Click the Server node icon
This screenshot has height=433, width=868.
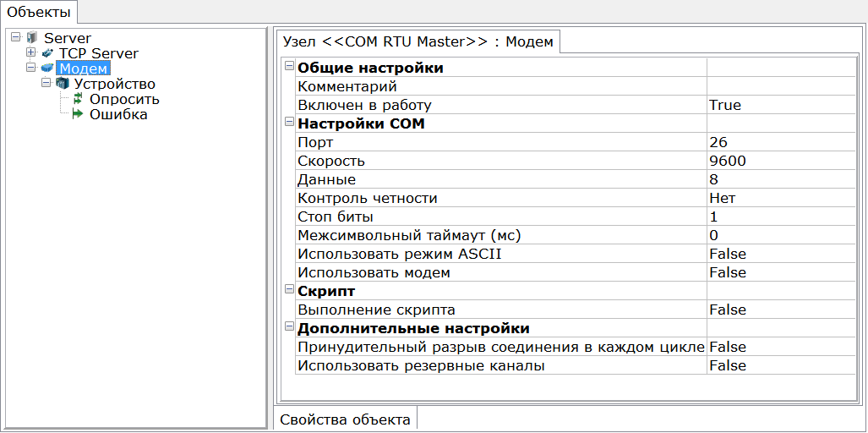tap(32, 38)
